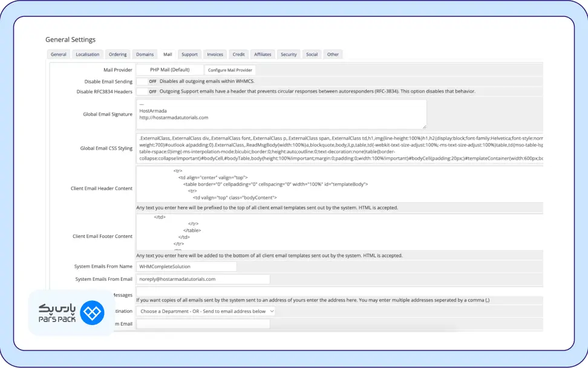Click the Pars Pack diamond logo icon
The width and height of the screenshot is (588, 368).
92,312
